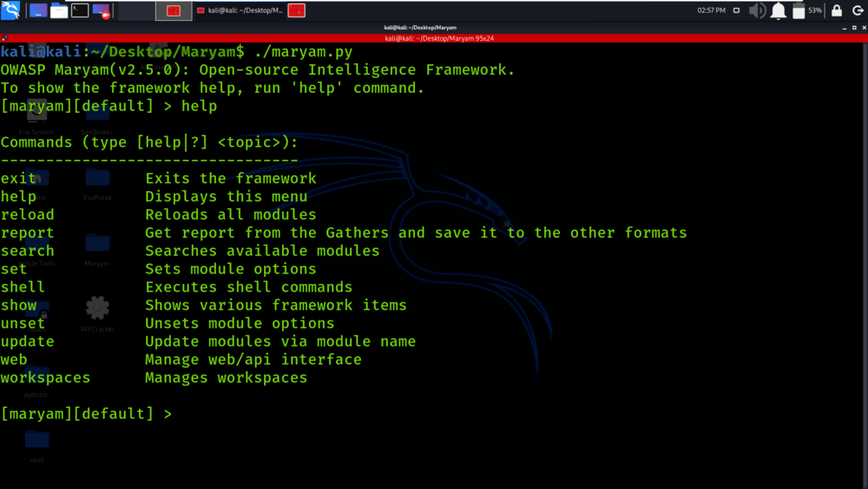Click the 'reload' command name
868x489 pixels.
pos(27,215)
